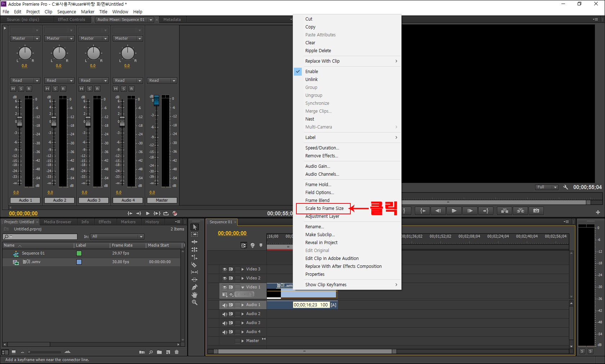Toggle Video 1 track eye visibility

(225, 287)
